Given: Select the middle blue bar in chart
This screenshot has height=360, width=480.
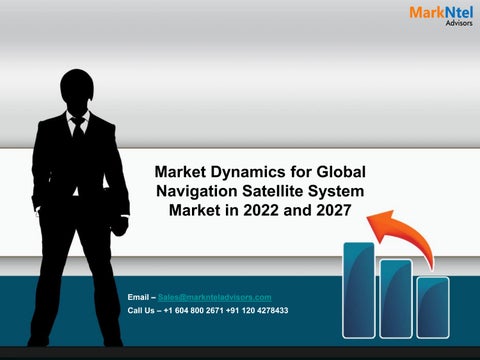Looking at the screenshot, I should [x=396, y=299].
